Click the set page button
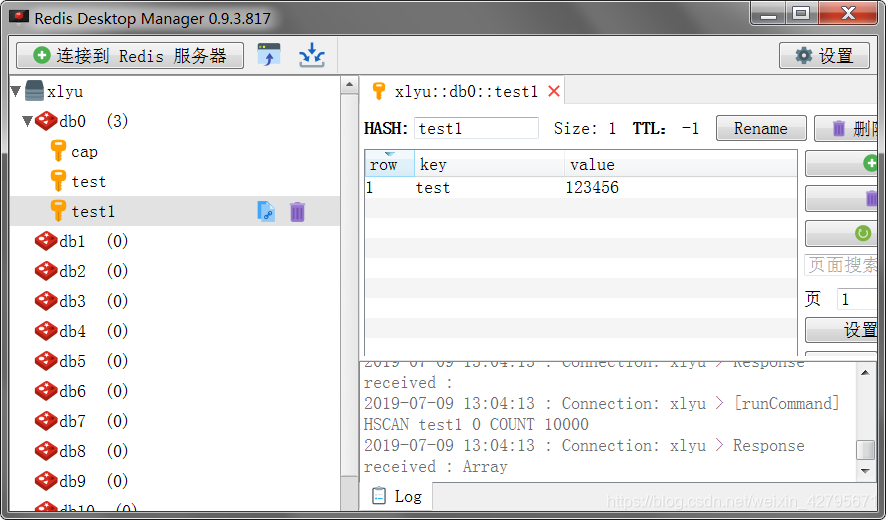This screenshot has width=886, height=520. click(841, 330)
